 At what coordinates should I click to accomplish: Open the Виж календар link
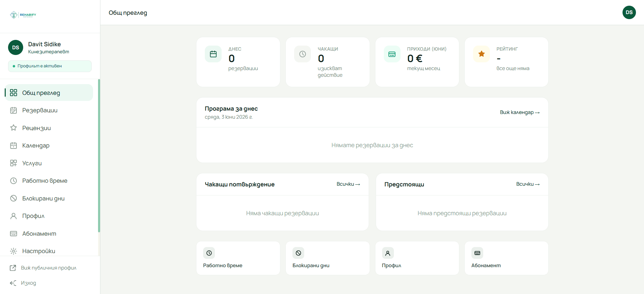[520, 112]
